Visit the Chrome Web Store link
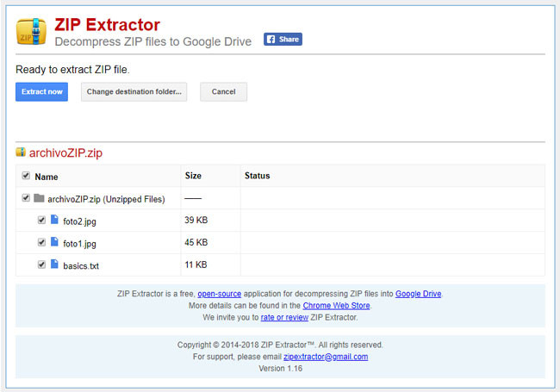The image size is (560, 392). [x=336, y=305]
